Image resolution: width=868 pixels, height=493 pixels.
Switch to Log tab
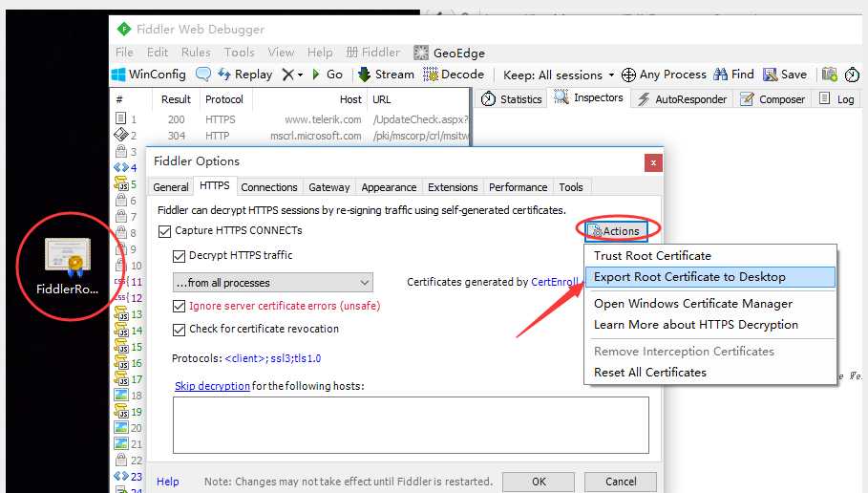tap(836, 99)
